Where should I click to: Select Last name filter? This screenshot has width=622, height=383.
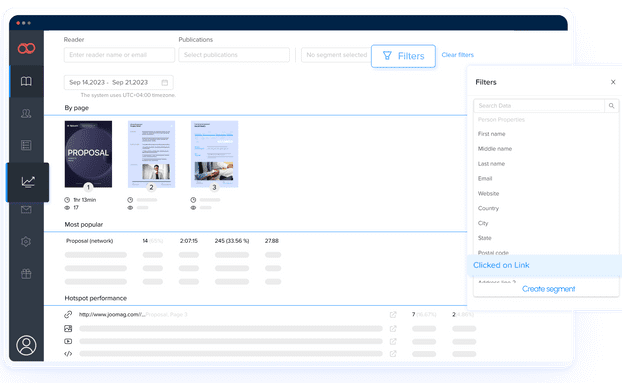491,164
